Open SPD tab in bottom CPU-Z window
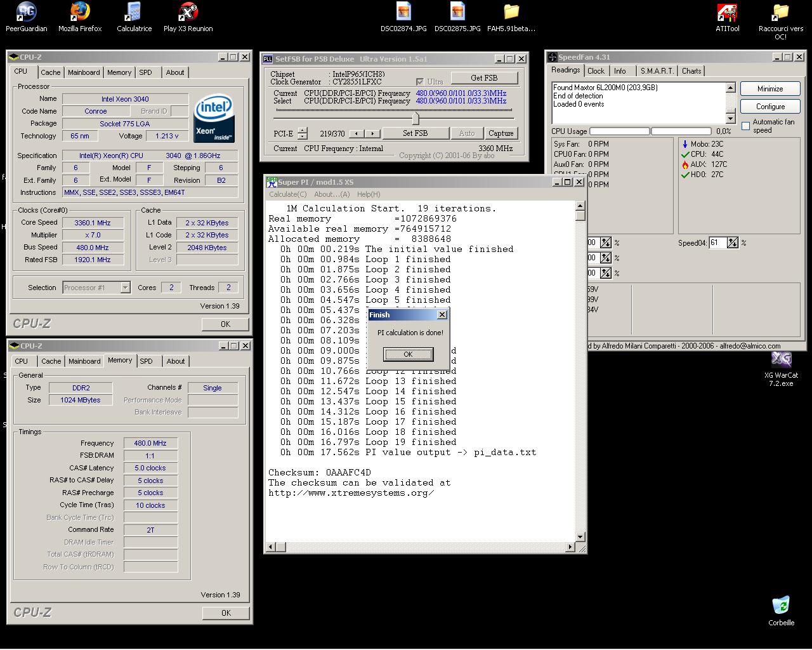The width and height of the screenshot is (812, 650). click(146, 361)
